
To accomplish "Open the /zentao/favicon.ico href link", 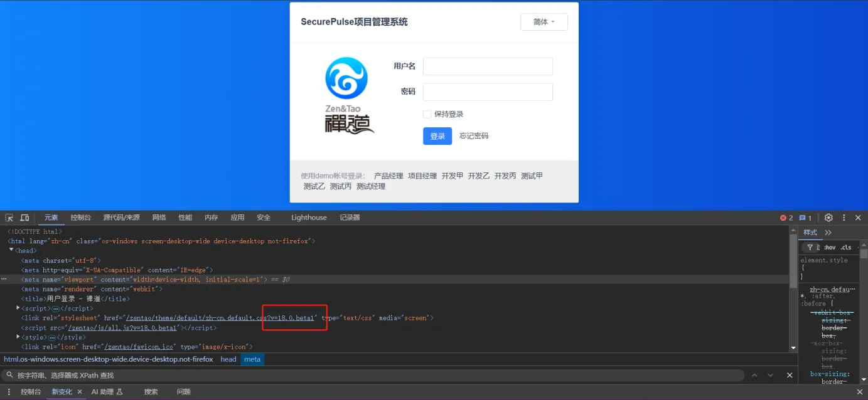I will (x=138, y=347).
